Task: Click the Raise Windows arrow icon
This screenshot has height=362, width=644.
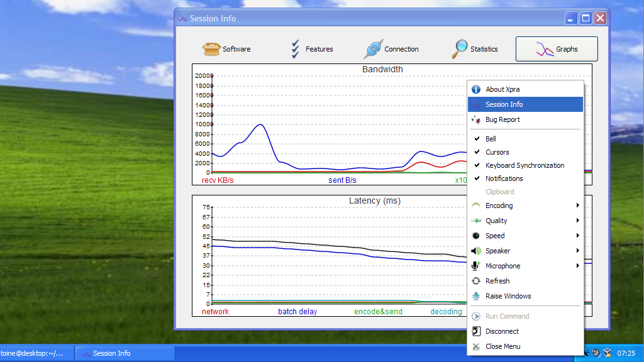Action: click(476, 296)
